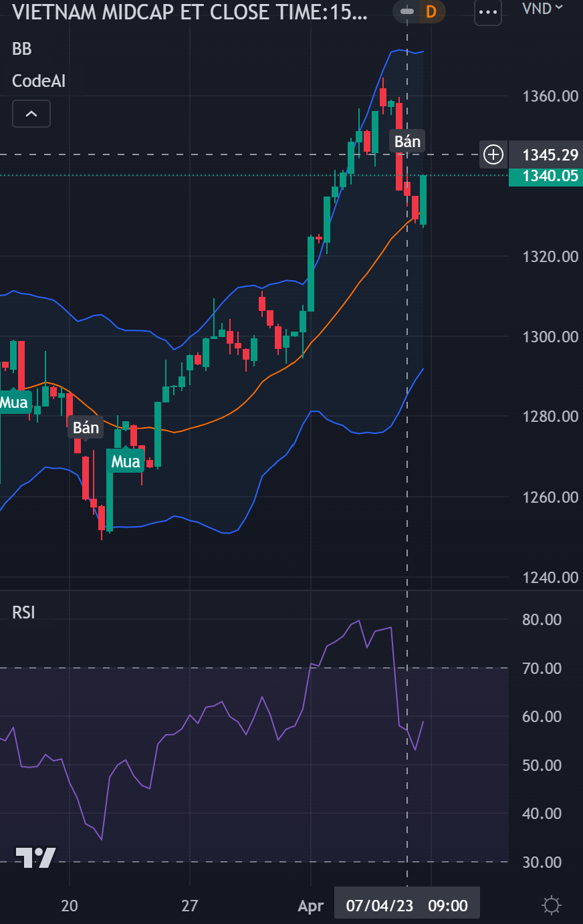Click the D interval badge

coord(431,11)
